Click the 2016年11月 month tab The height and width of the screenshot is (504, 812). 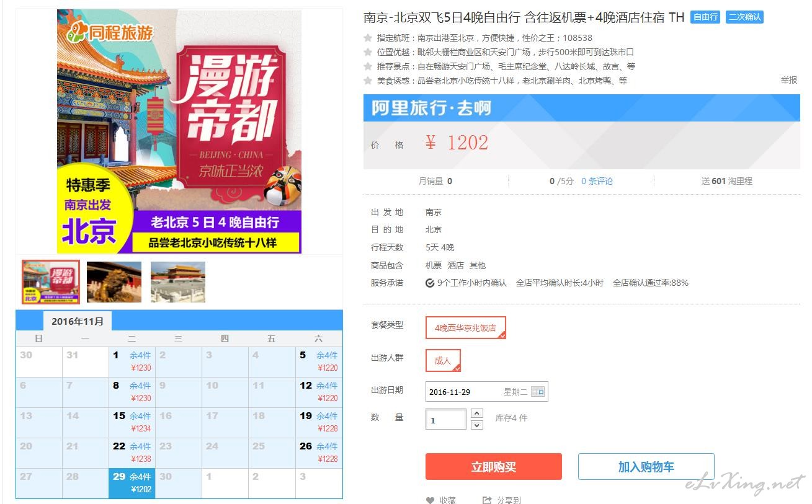click(x=78, y=321)
